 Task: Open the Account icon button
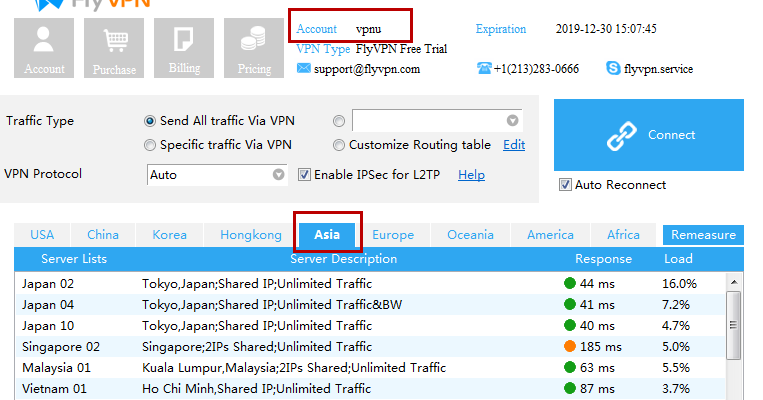pyautogui.click(x=44, y=48)
